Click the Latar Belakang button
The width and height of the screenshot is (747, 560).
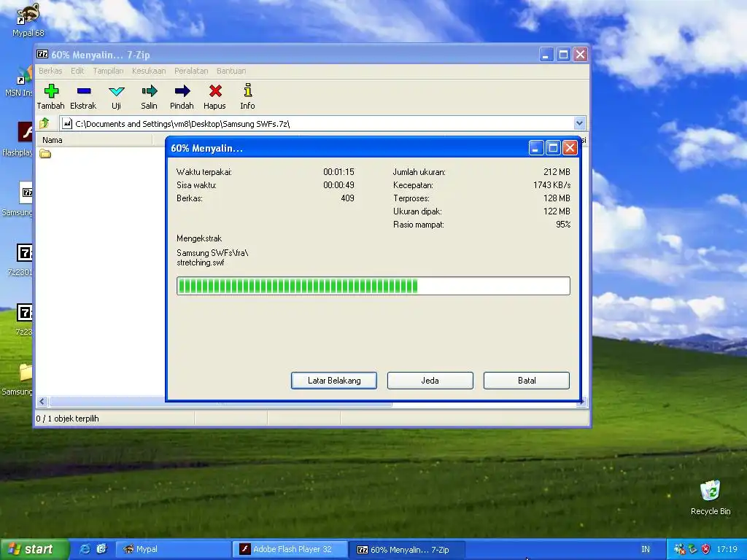point(334,381)
